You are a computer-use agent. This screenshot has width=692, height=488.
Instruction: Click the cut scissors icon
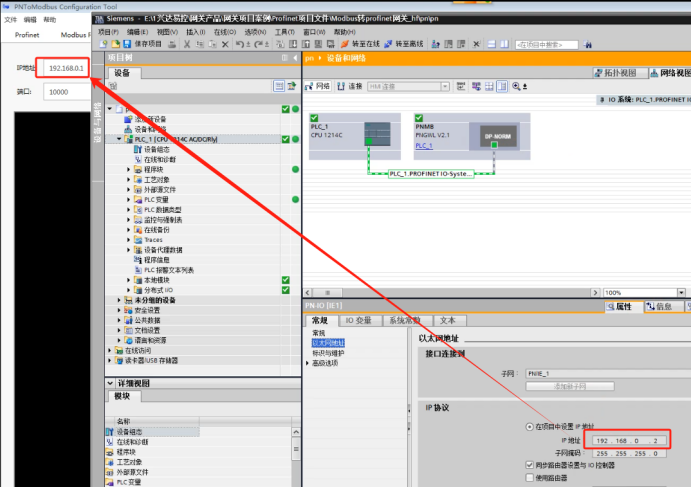(x=187, y=44)
